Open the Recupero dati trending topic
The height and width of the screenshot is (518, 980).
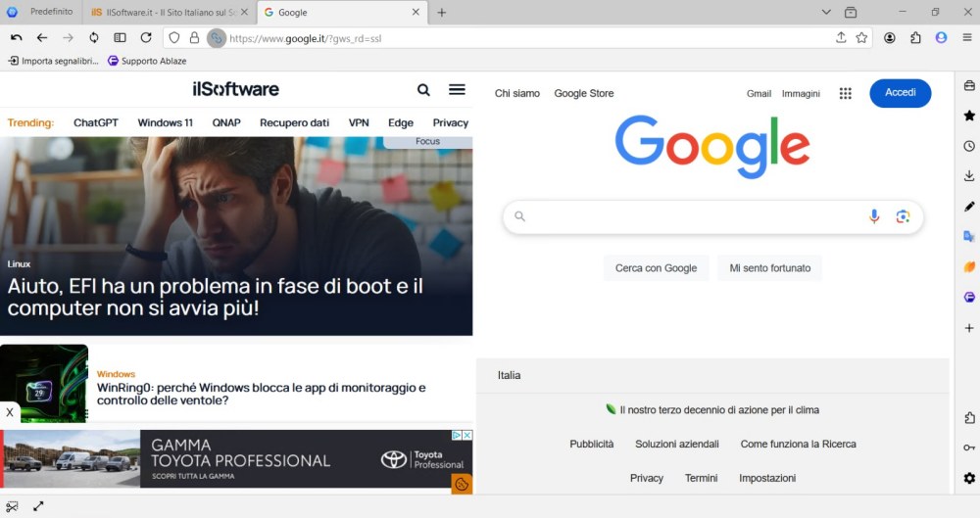[x=294, y=122]
